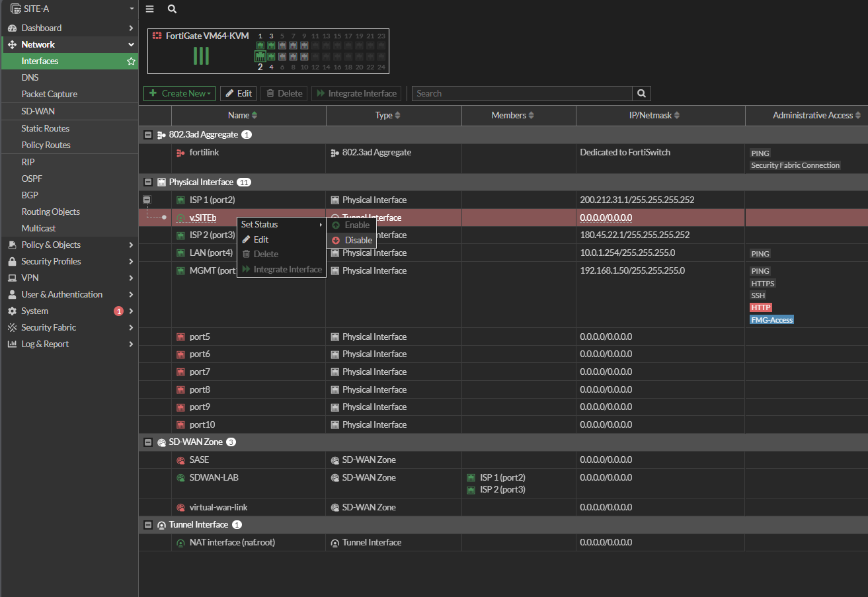868x597 pixels.
Task: Collapse the Tunnel Interface group
Action: [x=149, y=525]
